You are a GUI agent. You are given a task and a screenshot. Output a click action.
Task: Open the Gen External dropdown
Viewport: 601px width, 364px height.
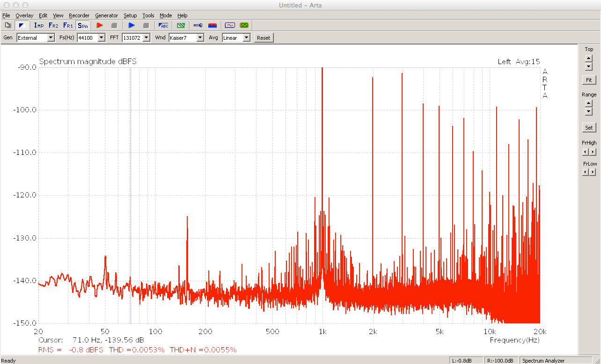(x=36, y=38)
